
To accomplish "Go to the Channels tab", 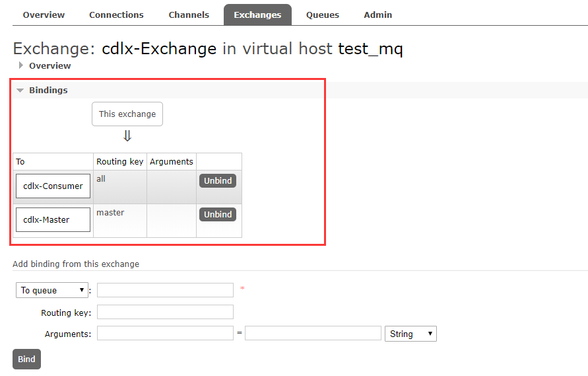I will [189, 15].
